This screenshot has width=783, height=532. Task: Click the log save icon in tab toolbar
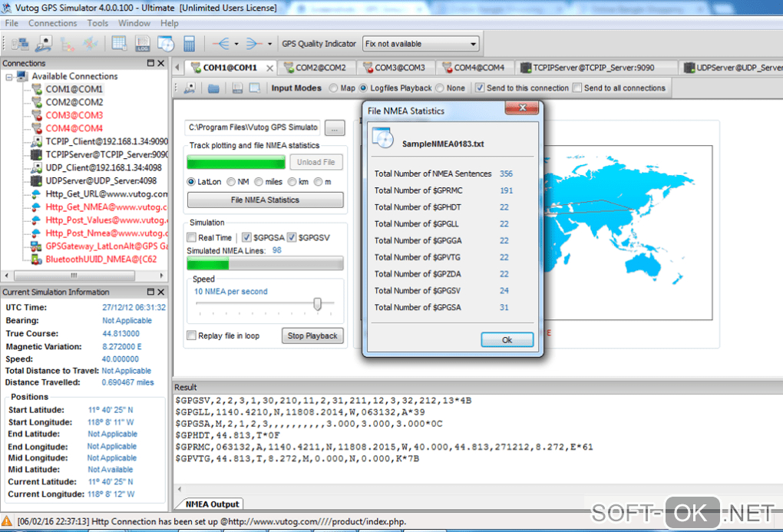click(237, 88)
